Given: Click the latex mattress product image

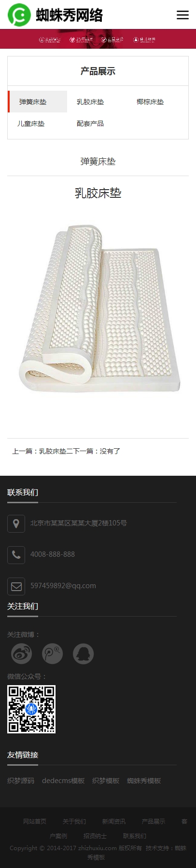Looking at the screenshot, I should (98, 308).
